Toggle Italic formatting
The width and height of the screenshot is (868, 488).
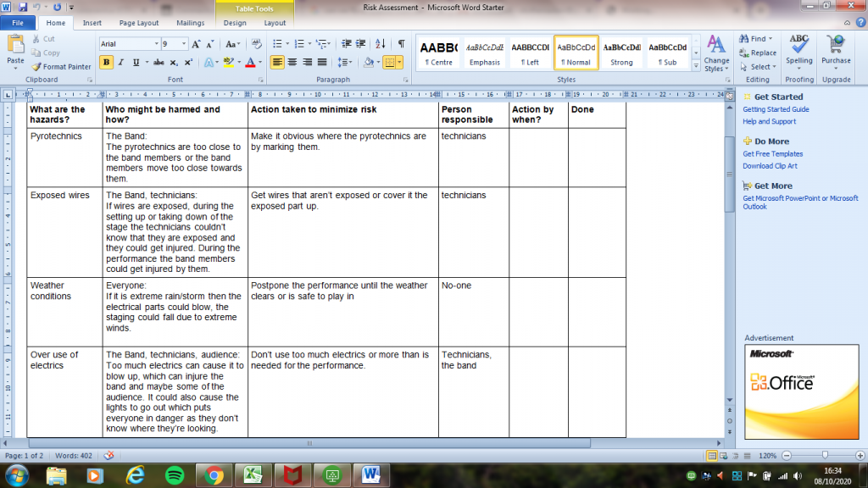pyautogui.click(x=120, y=63)
